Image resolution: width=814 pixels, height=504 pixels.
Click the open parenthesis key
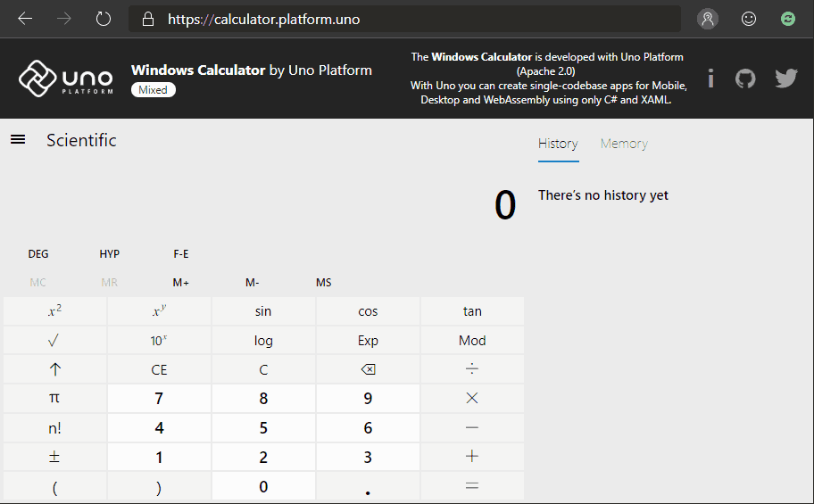54,486
